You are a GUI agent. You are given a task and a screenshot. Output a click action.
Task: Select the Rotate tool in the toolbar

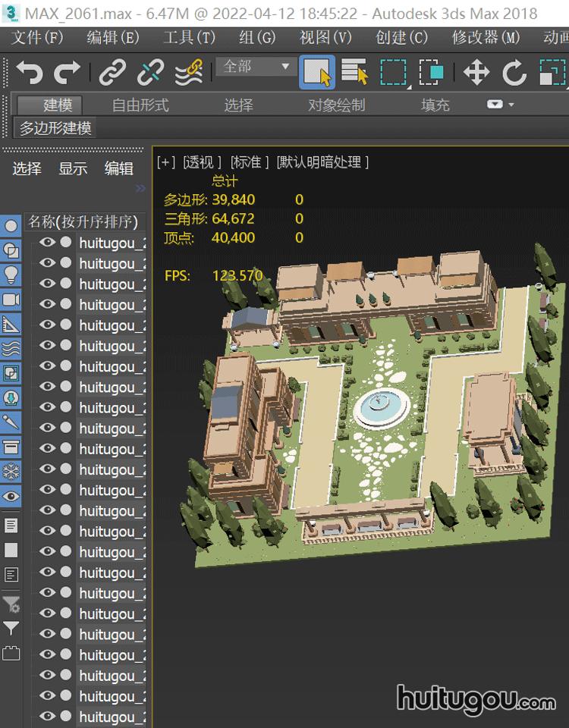tap(514, 73)
